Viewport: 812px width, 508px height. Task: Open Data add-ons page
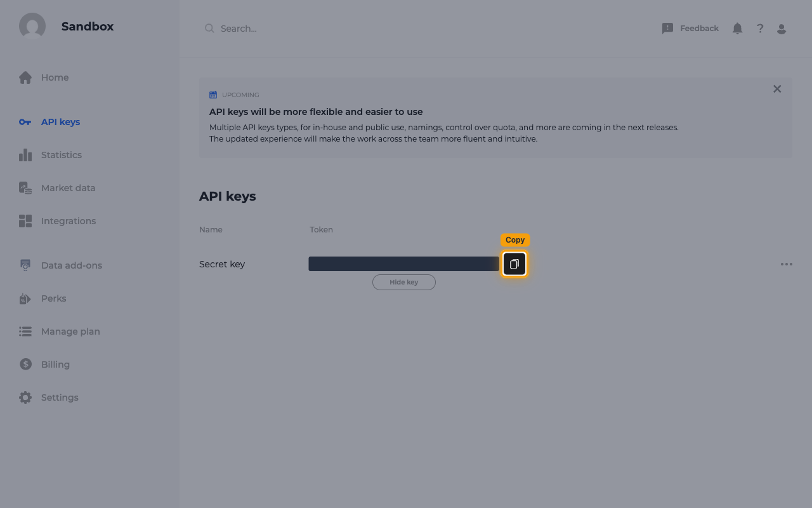72,265
